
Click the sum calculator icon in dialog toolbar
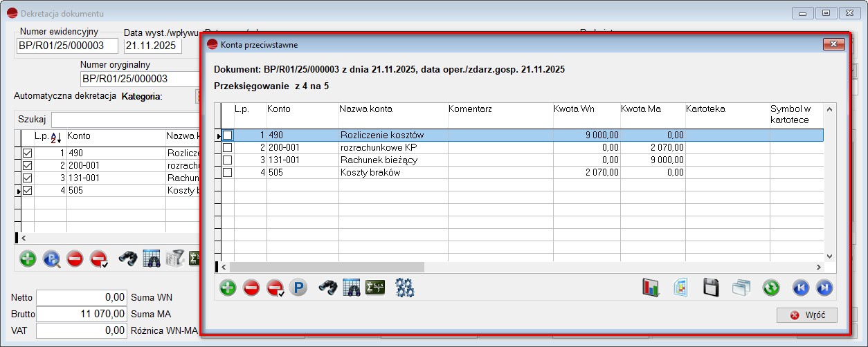coord(375,288)
